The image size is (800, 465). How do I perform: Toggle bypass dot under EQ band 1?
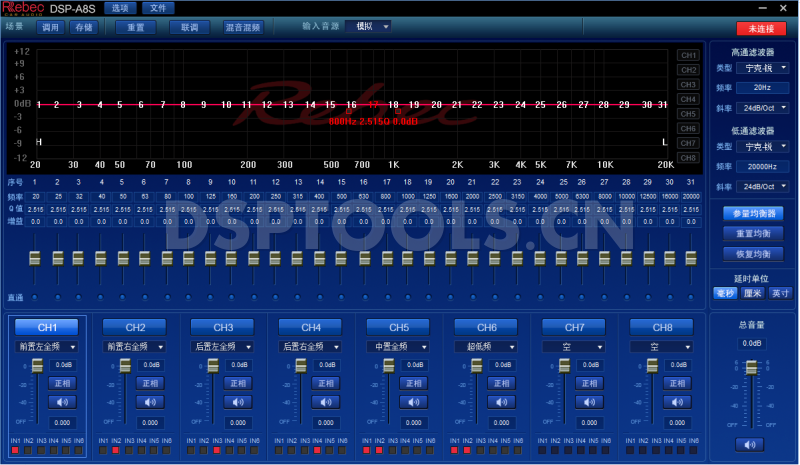coord(35,297)
